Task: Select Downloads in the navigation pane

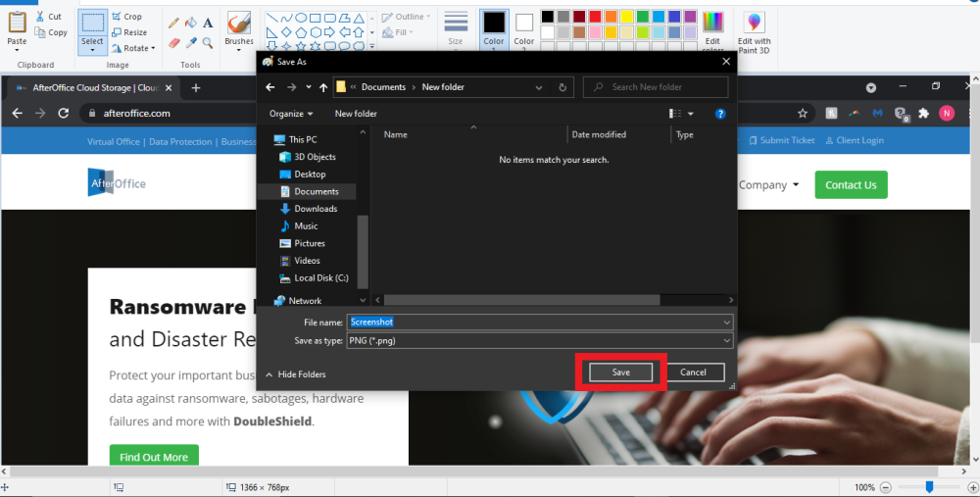Action: click(315, 209)
